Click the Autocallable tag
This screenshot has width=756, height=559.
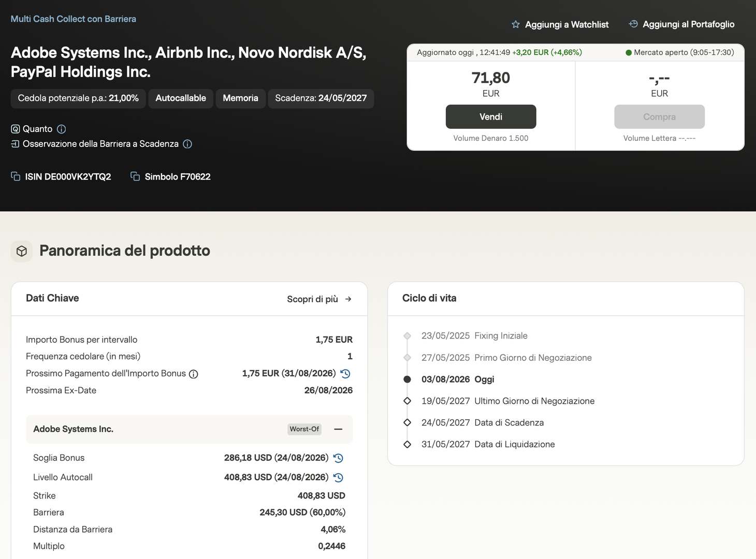tap(181, 98)
